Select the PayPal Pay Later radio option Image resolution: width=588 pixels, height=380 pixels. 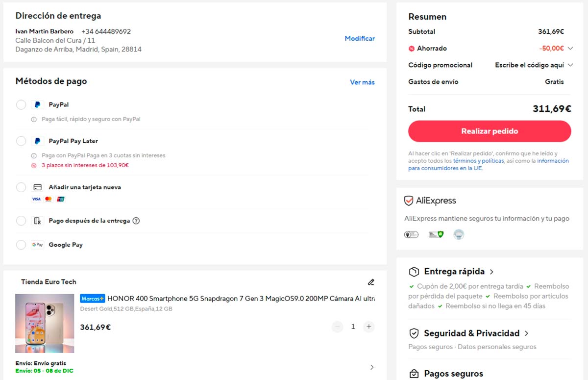(x=21, y=141)
